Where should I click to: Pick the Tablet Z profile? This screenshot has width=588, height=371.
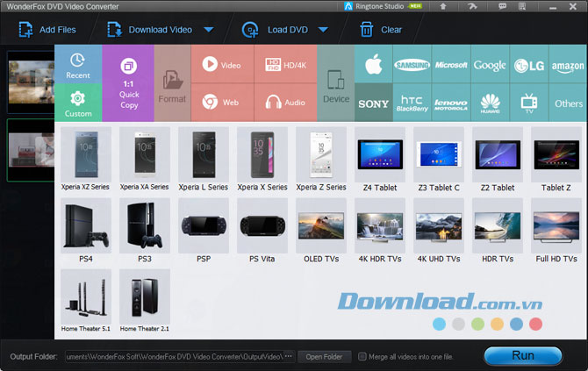(x=556, y=160)
